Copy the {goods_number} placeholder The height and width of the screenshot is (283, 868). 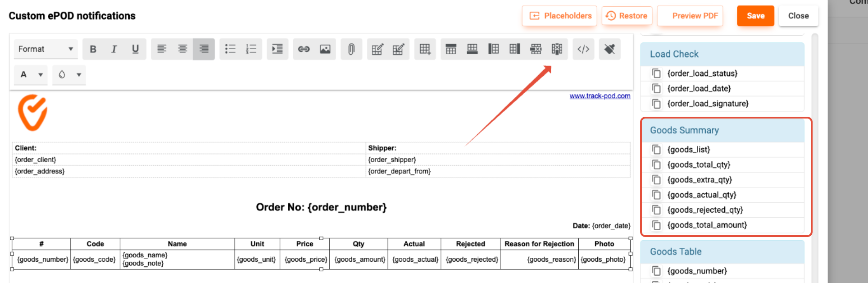pos(656,271)
